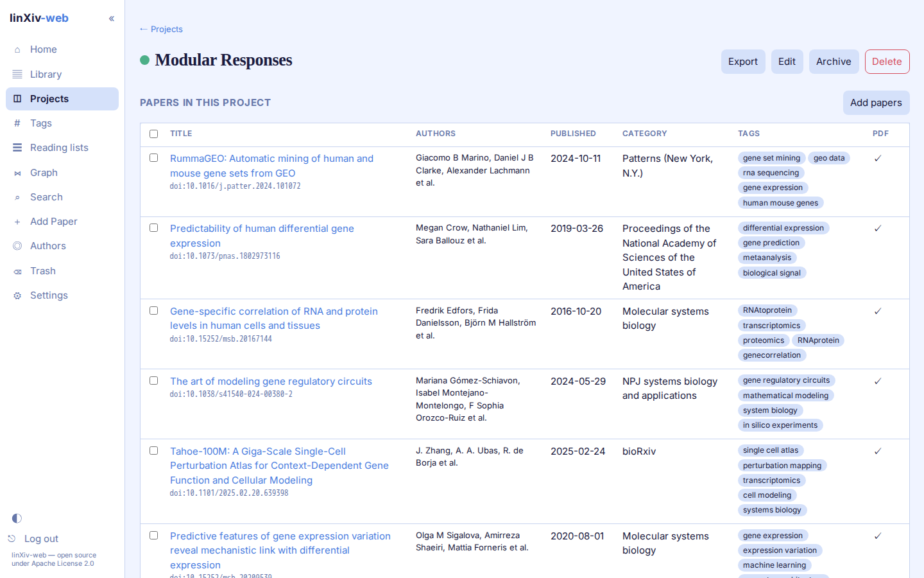Image resolution: width=924 pixels, height=578 pixels.
Task: Open the PDF checkmark for Tahoe-100M paper
Action: point(878,451)
